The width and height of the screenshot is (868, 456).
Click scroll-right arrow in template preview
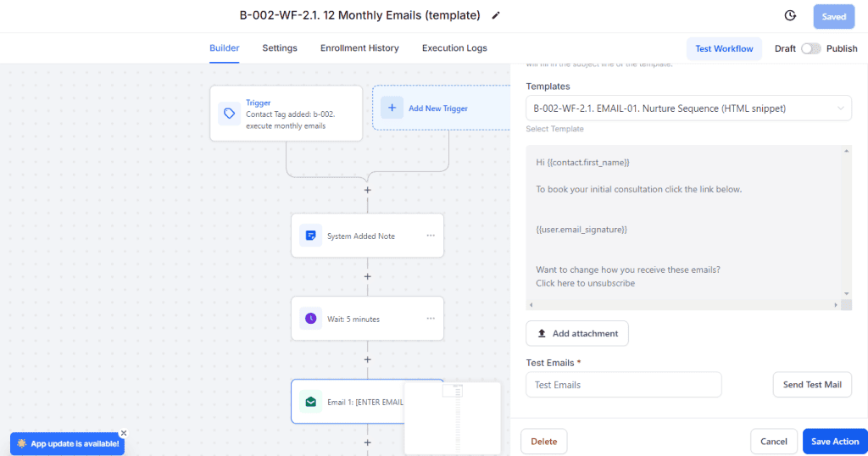(x=836, y=305)
